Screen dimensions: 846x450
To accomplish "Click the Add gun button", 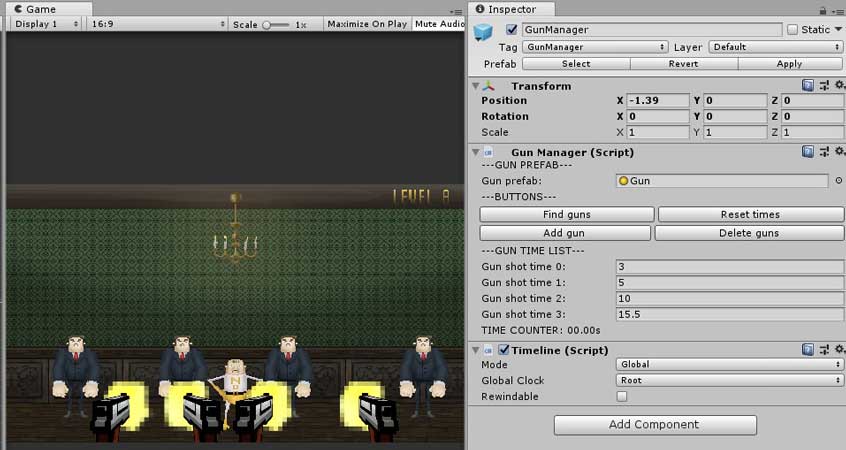I will coord(564,233).
